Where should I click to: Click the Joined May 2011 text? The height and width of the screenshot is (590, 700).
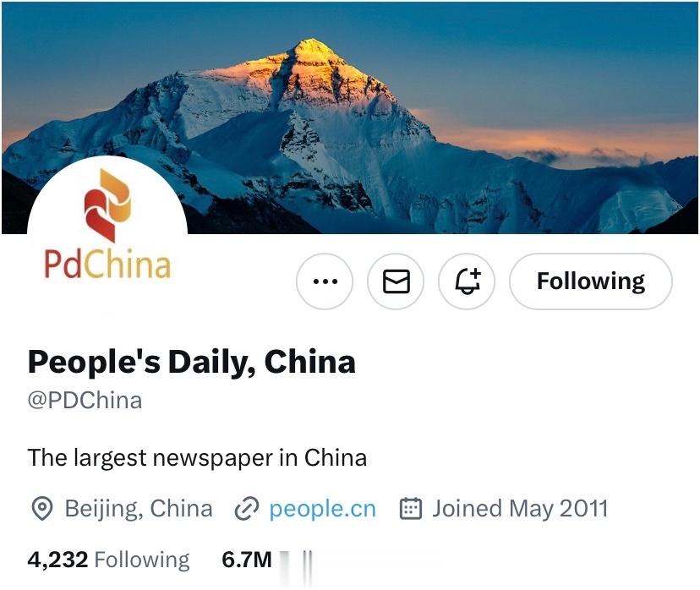click(x=520, y=509)
